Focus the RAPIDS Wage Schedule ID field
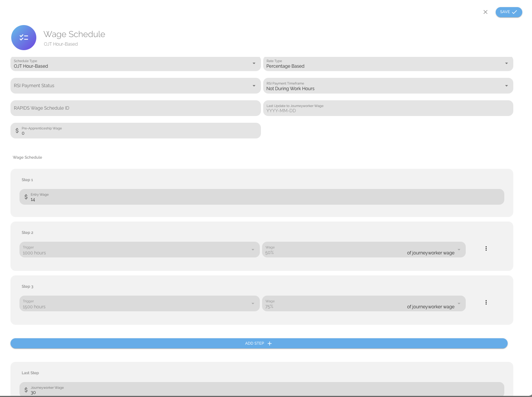 [x=135, y=108]
